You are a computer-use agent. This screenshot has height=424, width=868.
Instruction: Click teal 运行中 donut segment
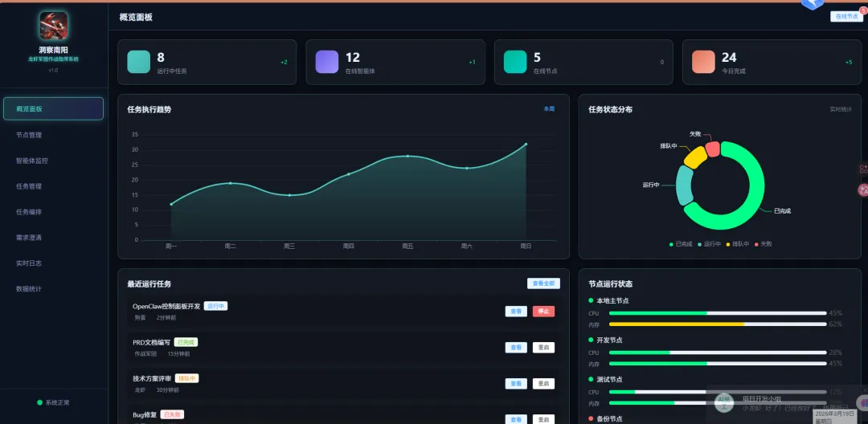pyautogui.click(x=685, y=185)
